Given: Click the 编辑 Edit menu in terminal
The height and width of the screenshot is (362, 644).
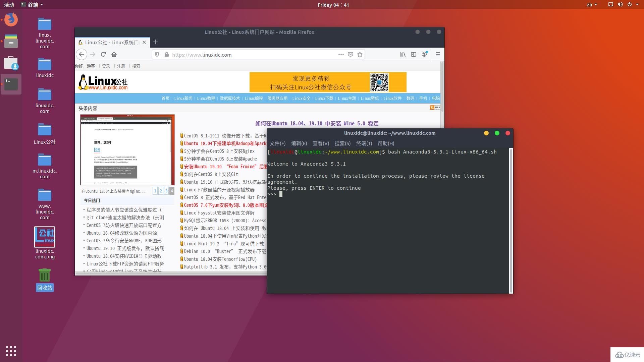Looking at the screenshot, I should click(x=298, y=143).
